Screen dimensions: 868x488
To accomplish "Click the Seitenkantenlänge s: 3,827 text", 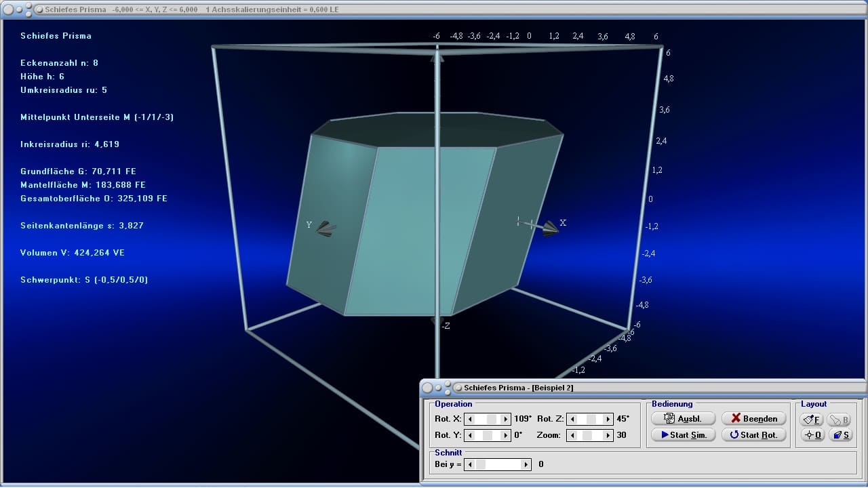I will (x=82, y=226).
